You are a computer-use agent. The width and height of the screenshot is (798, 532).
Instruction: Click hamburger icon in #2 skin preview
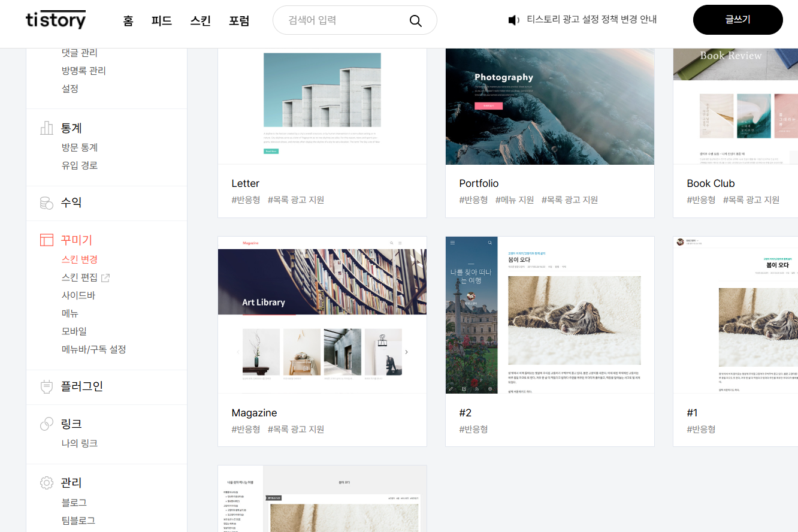[x=452, y=243]
